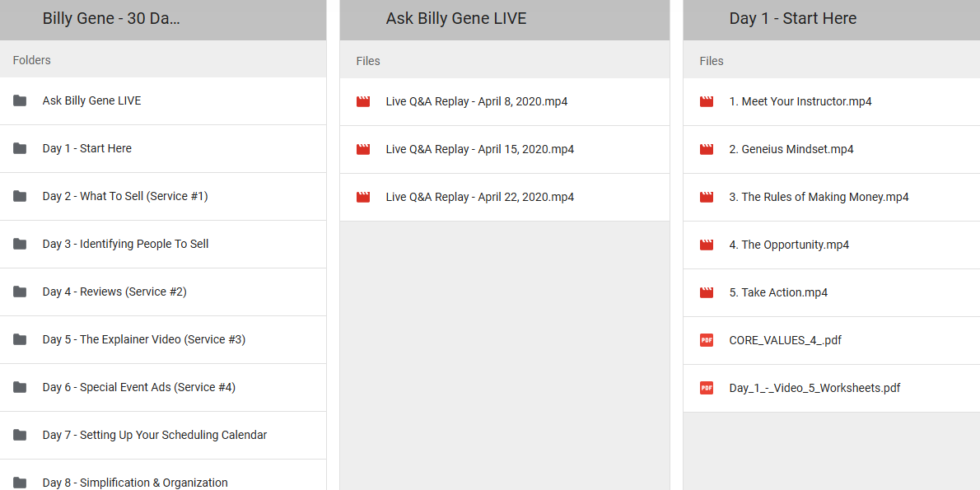Viewport: 980px width, 490px height.
Task: Click the Billy Gene - 30 Da… panel header
Action: coord(111,19)
